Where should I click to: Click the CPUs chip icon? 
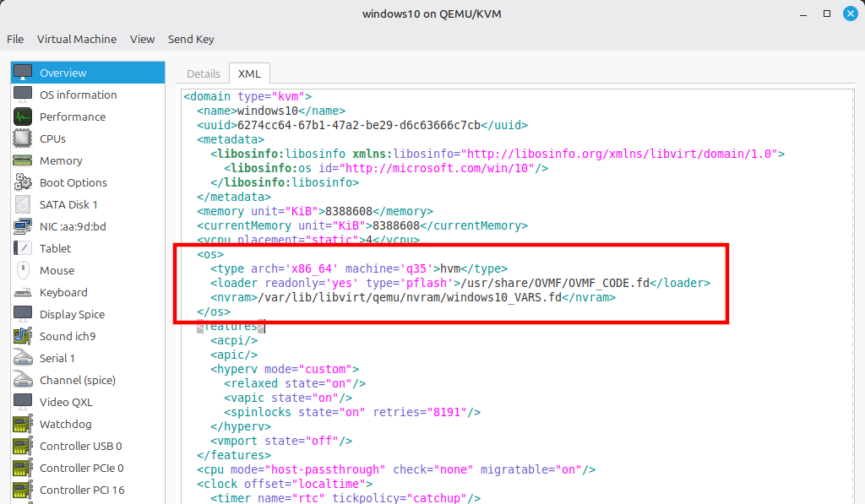(x=23, y=138)
